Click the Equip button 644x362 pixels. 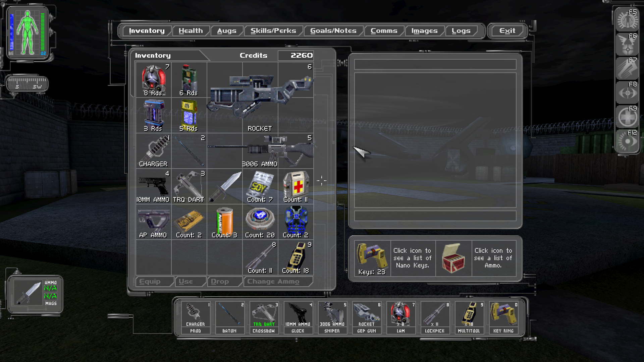tap(154, 282)
